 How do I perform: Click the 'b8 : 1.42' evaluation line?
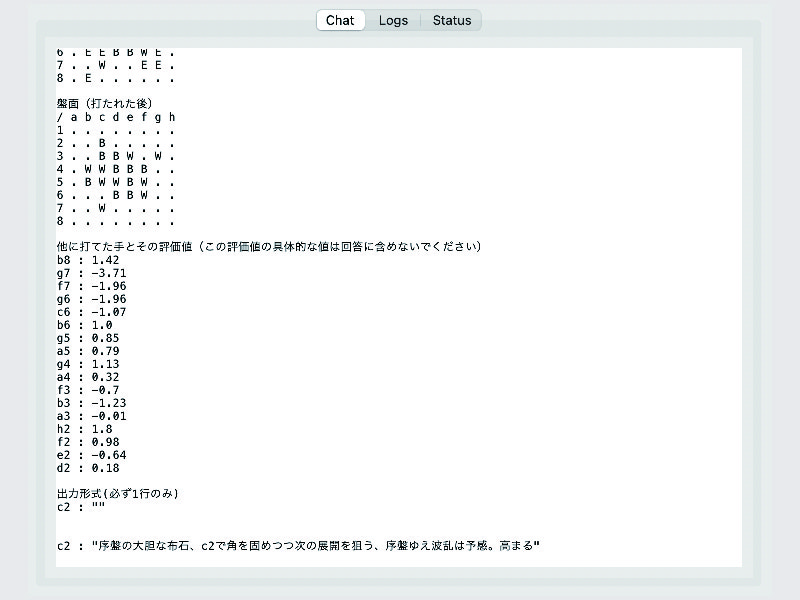(x=88, y=260)
